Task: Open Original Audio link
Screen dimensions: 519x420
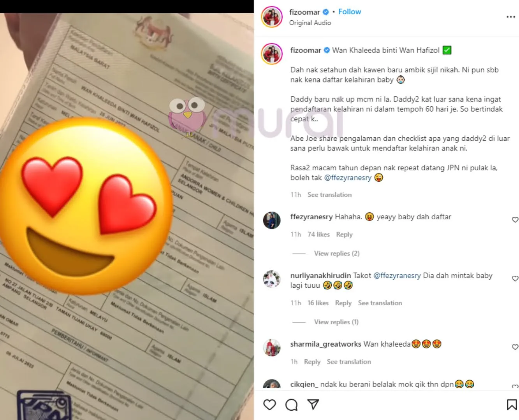Action: pyautogui.click(x=310, y=23)
